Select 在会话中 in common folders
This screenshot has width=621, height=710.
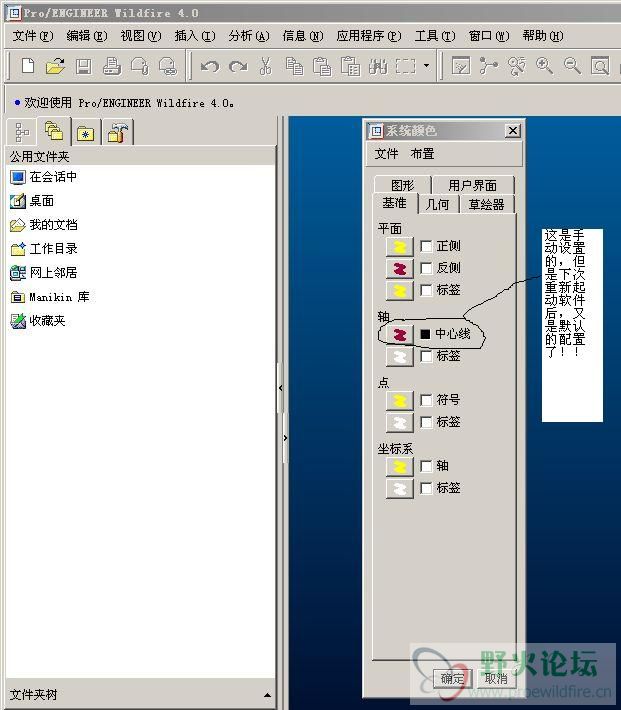coord(43,177)
